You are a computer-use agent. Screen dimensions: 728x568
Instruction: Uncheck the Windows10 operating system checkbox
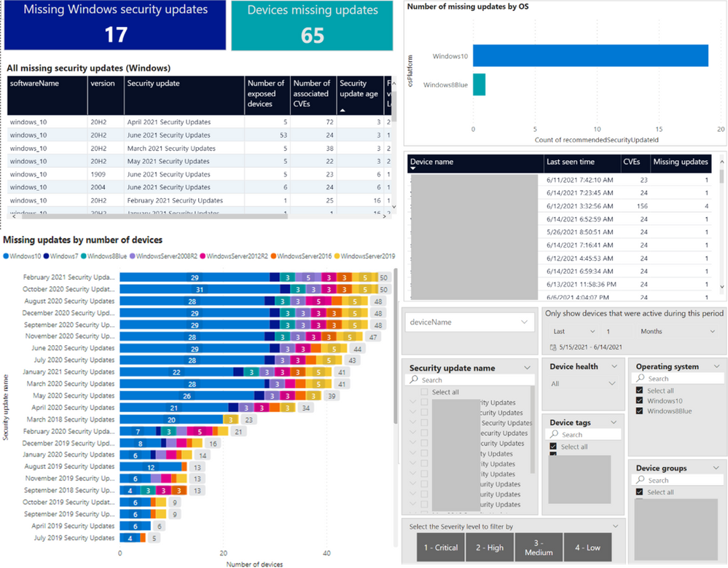[640, 401]
